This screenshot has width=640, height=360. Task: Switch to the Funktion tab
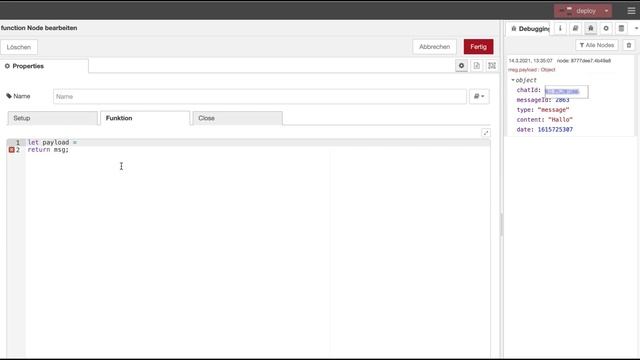click(145, 118)
